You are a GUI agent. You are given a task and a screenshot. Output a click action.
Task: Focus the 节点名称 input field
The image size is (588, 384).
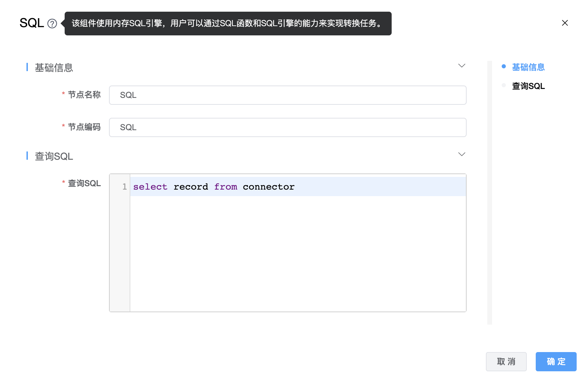click(287, 95)
